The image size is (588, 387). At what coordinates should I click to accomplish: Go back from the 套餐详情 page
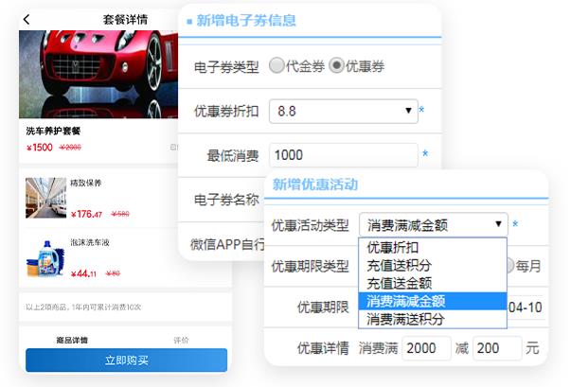point(27,20)
